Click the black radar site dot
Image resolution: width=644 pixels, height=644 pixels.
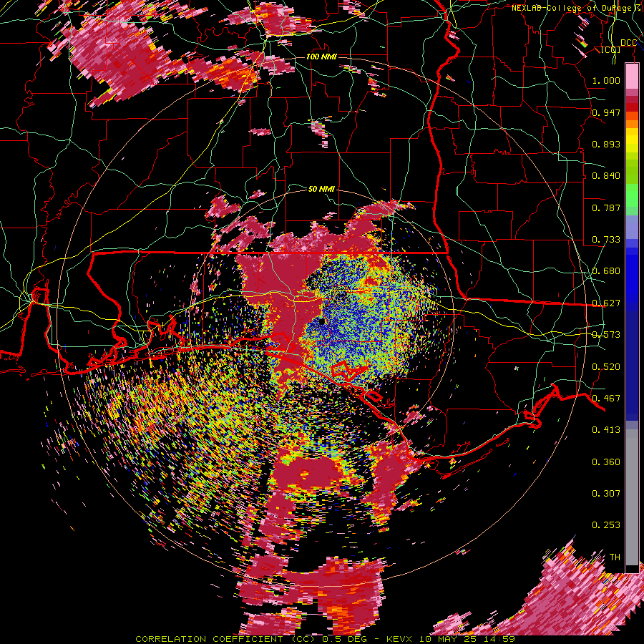pyautogui.click(x=322, y=321)
